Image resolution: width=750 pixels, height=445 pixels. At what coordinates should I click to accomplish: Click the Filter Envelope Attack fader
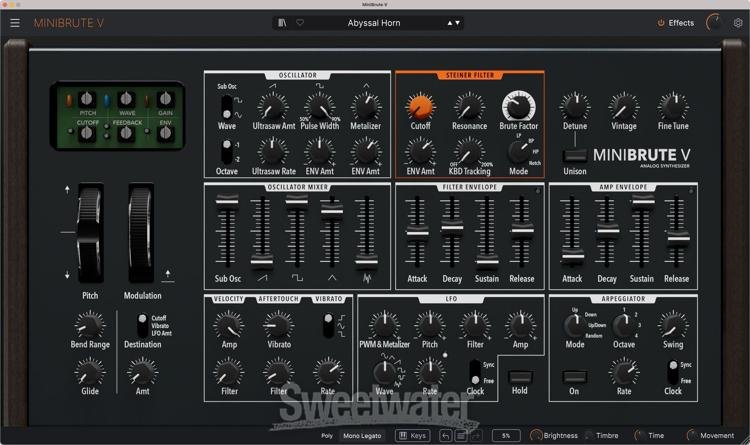point(417,233)
